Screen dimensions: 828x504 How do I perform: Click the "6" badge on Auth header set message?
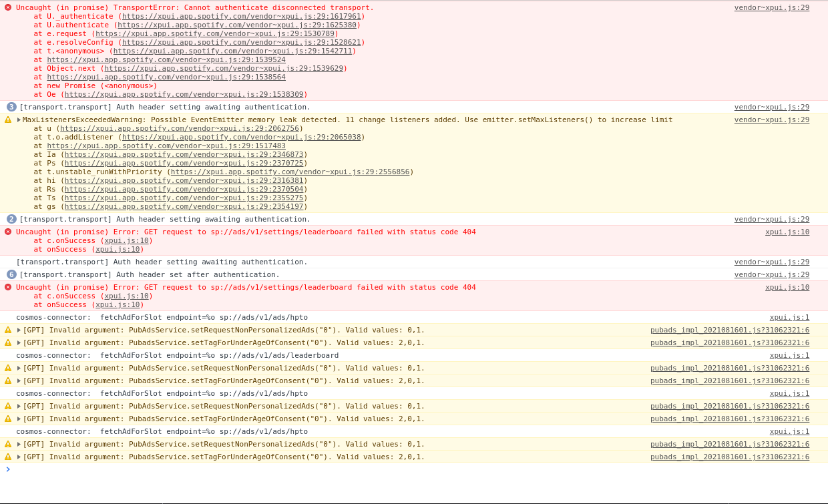(11, 274)
